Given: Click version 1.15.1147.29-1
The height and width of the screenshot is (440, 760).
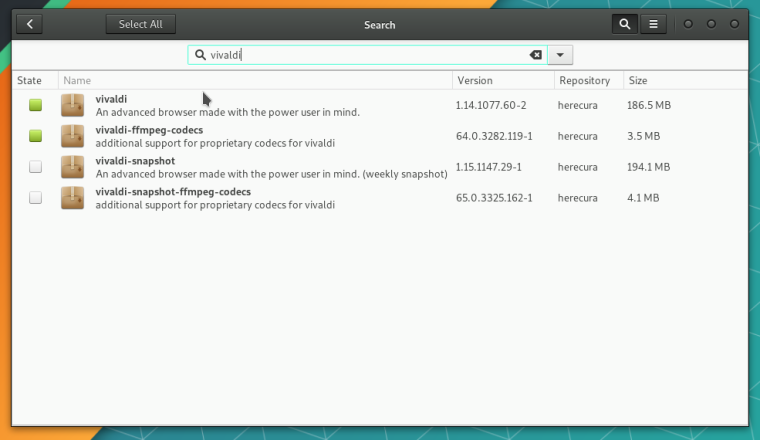Looking at the screenshot, I should point(489,168).
